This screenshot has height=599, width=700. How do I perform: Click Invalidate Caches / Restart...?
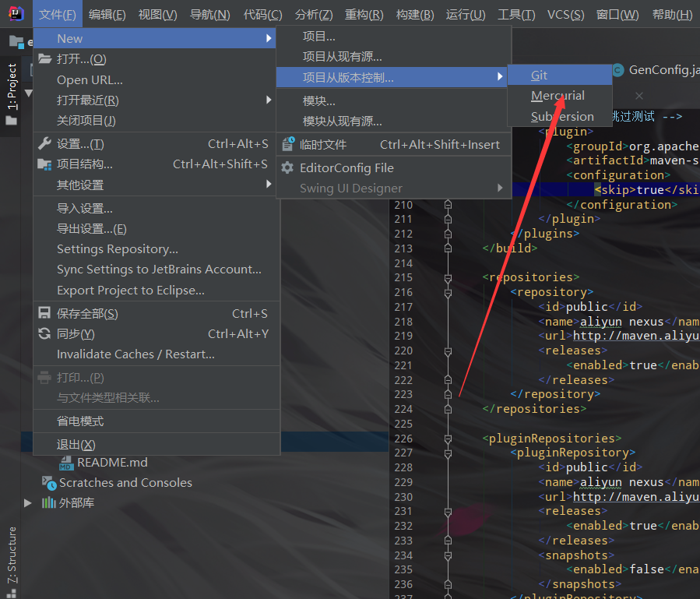pos(157,354)
